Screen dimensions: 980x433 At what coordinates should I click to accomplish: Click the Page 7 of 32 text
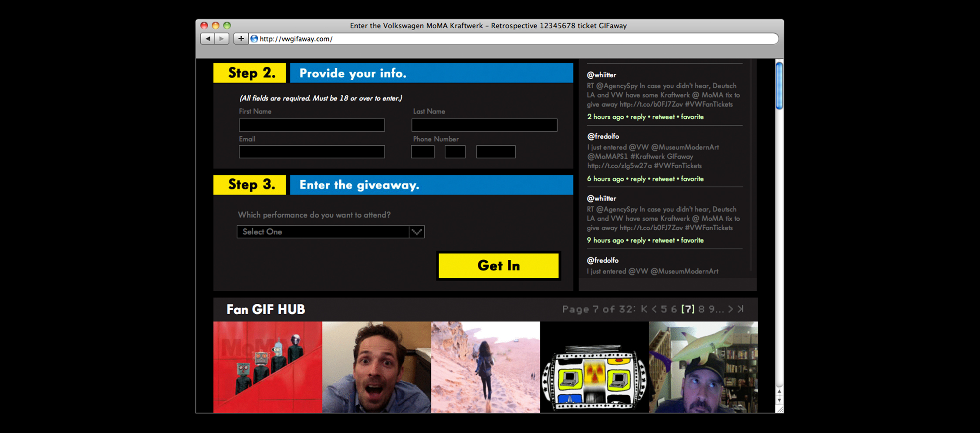click(599, 309)
